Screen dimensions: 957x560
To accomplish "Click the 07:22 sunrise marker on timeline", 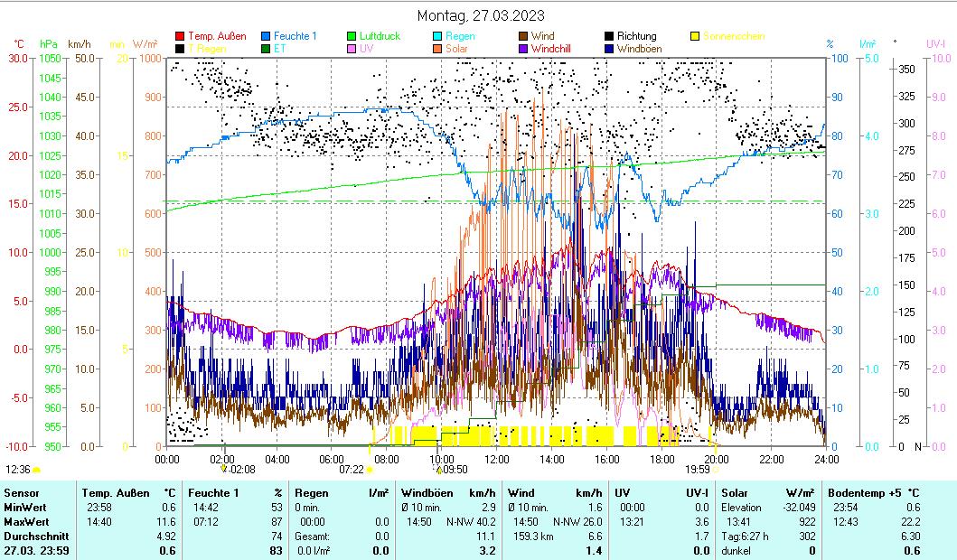I will click(x=370, y=470).
